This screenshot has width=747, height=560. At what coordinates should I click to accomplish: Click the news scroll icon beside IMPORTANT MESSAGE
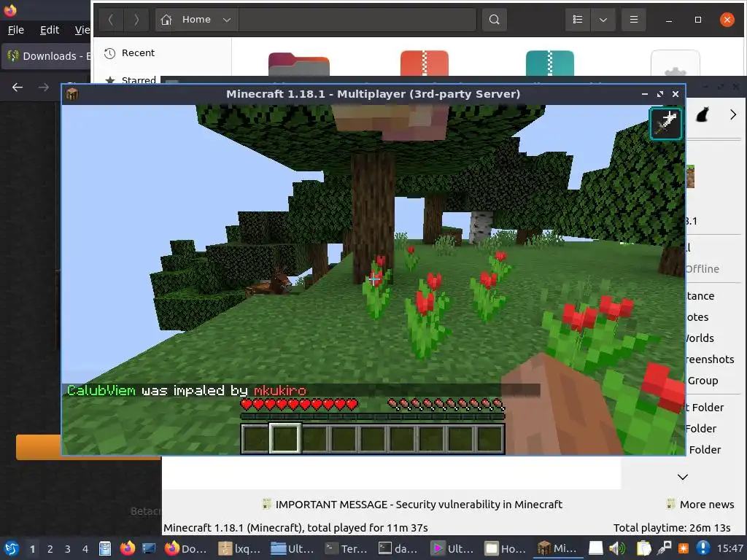pos(267,504)
